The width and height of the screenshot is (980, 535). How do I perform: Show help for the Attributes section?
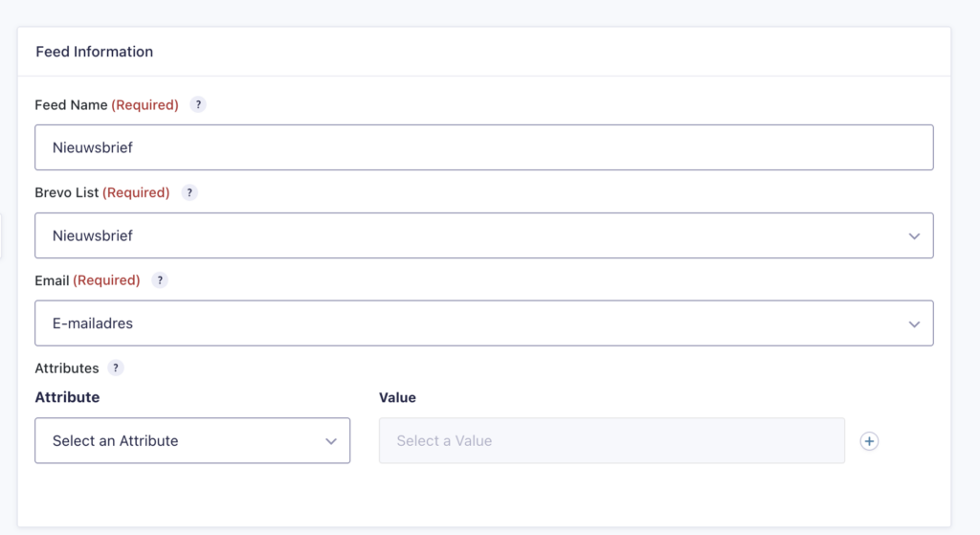116,368
